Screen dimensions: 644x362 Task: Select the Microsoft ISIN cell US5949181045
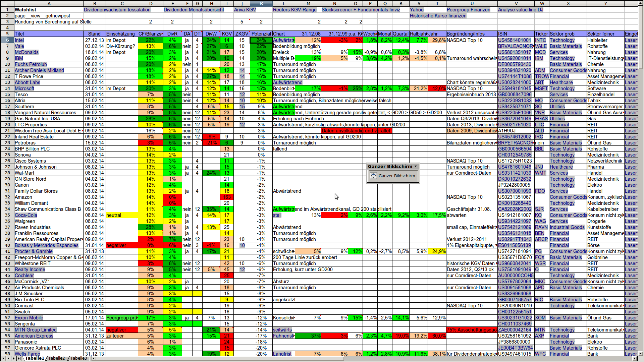[515, 88]
